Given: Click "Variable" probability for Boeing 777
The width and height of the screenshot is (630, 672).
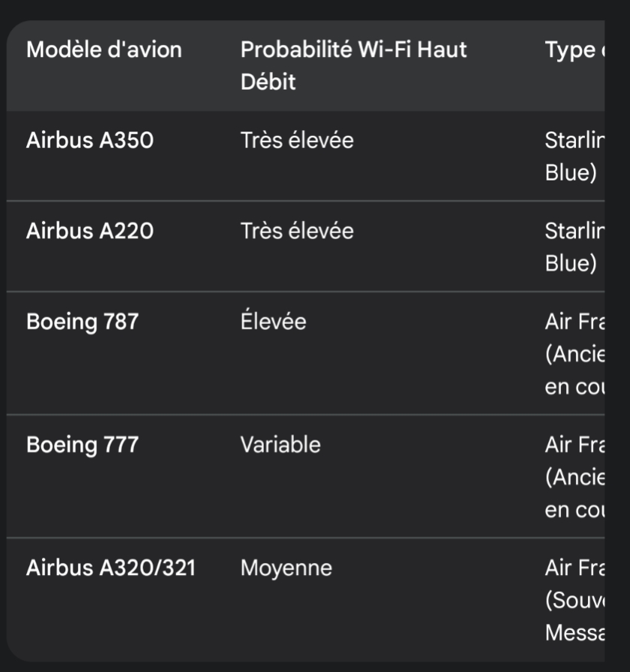Looking at the screenshot, I should click(280, 445).
